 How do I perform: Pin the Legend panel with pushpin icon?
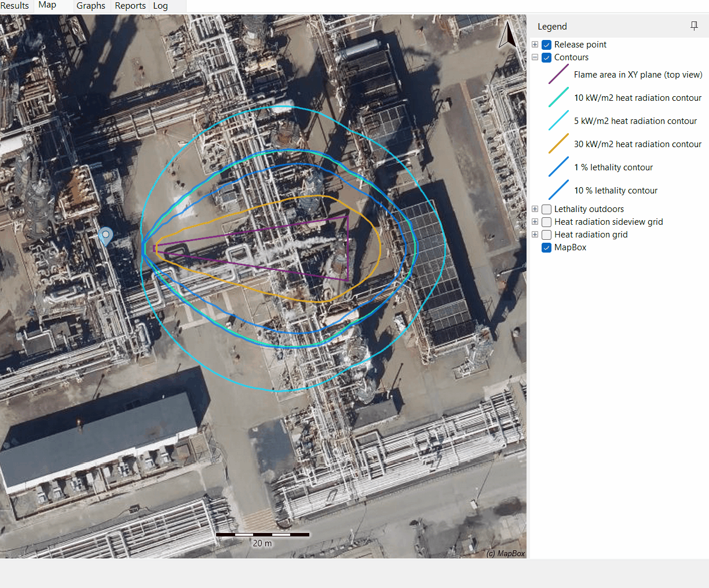click(x=694, y=26)
